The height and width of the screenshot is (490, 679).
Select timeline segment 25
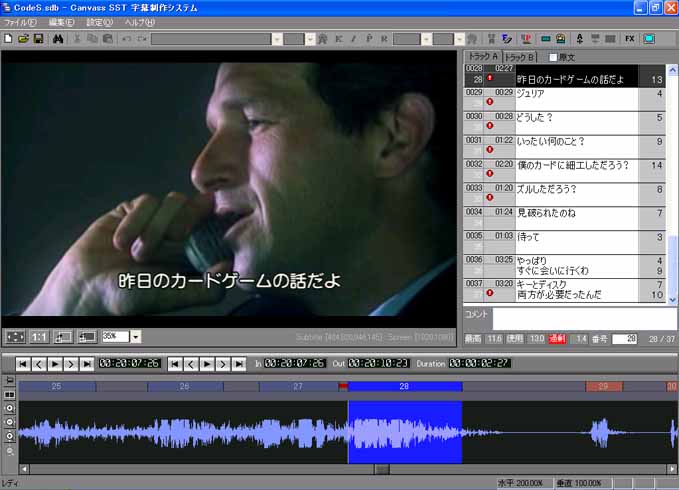[x=57, y=386]
